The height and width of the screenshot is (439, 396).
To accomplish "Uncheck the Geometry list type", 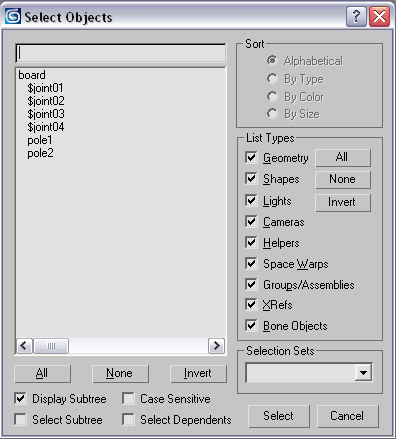I will (251, 157).
